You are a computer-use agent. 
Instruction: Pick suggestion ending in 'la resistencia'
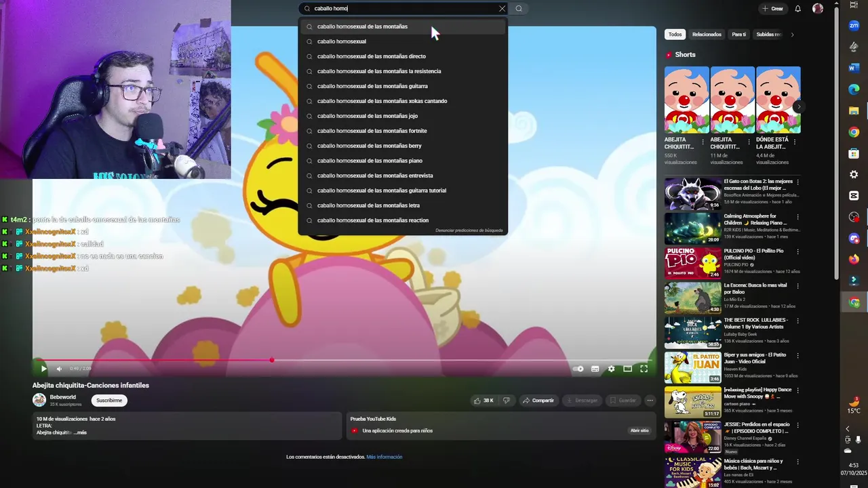pyautogui.click(x=403, y=71)
